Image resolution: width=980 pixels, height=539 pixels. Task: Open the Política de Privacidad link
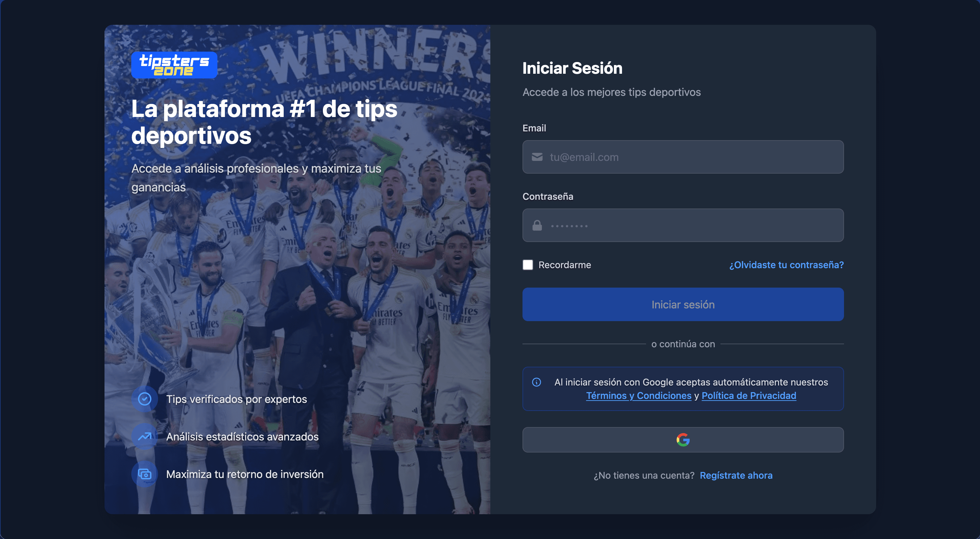(x=749, y=396)
